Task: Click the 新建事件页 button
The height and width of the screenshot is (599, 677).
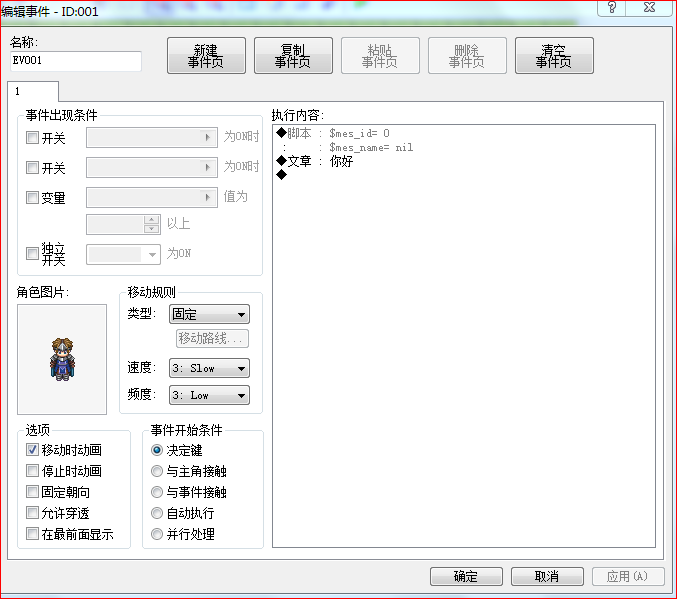Action: coord(206,55)
